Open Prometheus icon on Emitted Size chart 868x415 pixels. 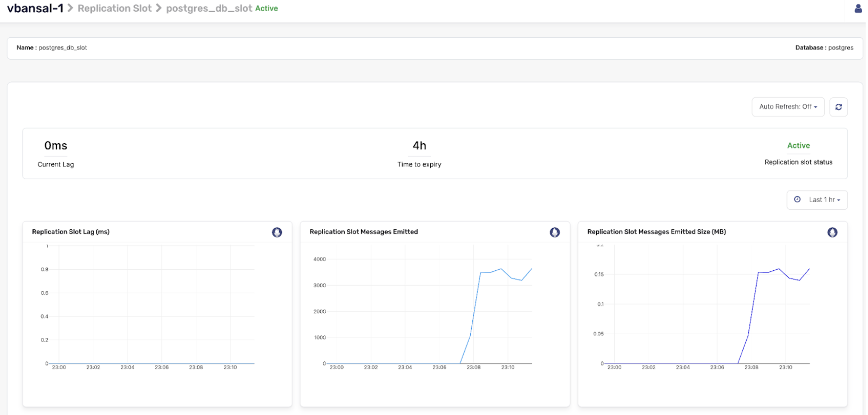click(x=832, y=233)
